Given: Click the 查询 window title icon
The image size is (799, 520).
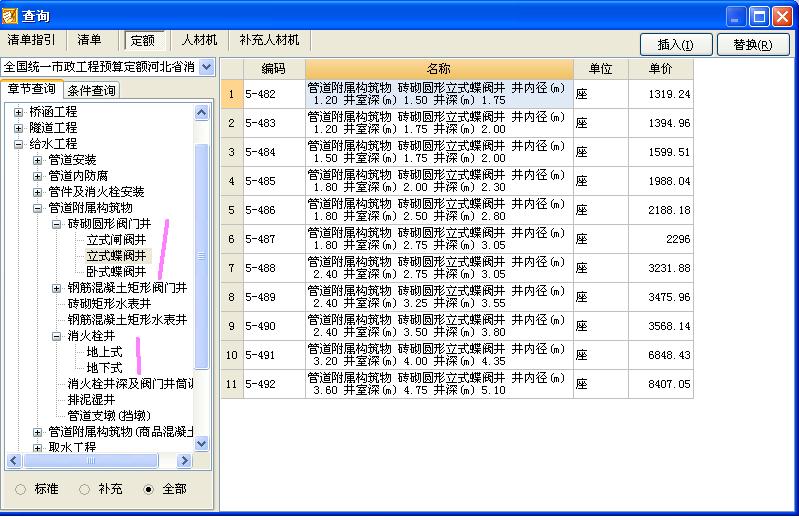Looking at the screenshot, I should pyautogui.click(x=10, y=16).
